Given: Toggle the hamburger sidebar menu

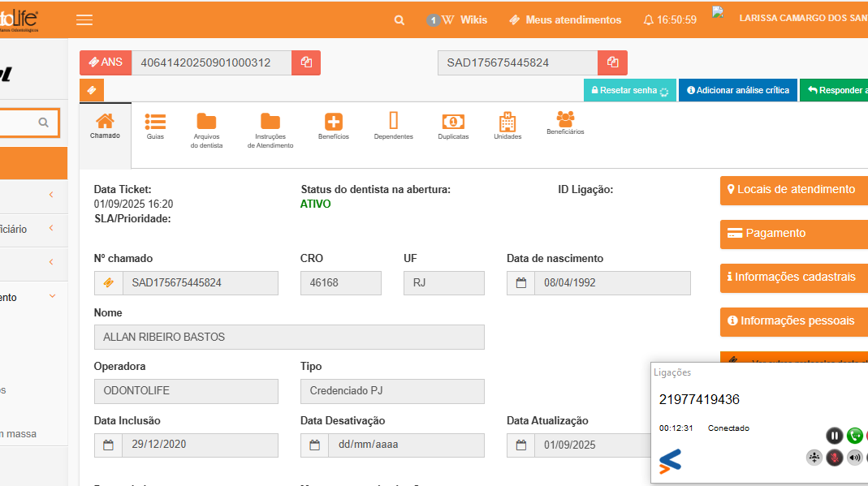Looking at the screenshot, I should click(84, 20).
